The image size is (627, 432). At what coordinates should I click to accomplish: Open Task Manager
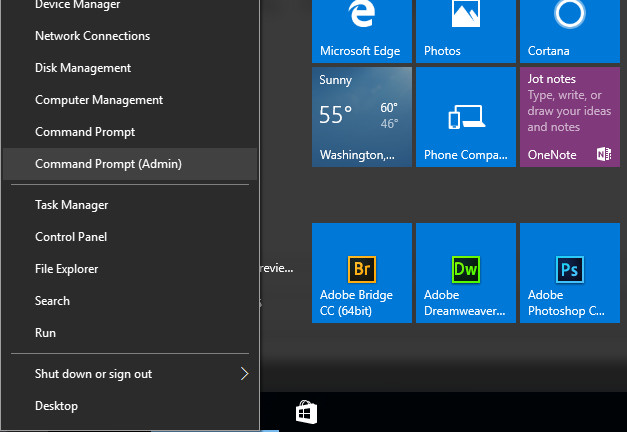click(x=130, y=205)
